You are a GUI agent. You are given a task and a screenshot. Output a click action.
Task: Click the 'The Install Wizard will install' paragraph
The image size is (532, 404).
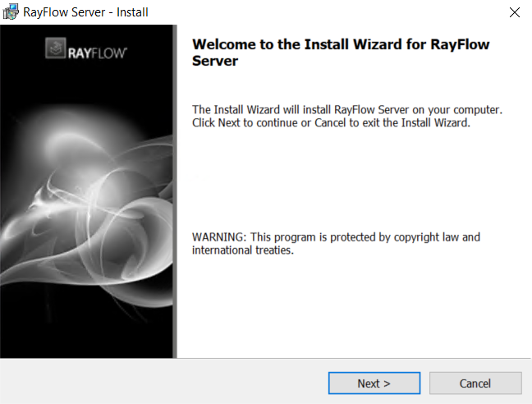point(347,116)
